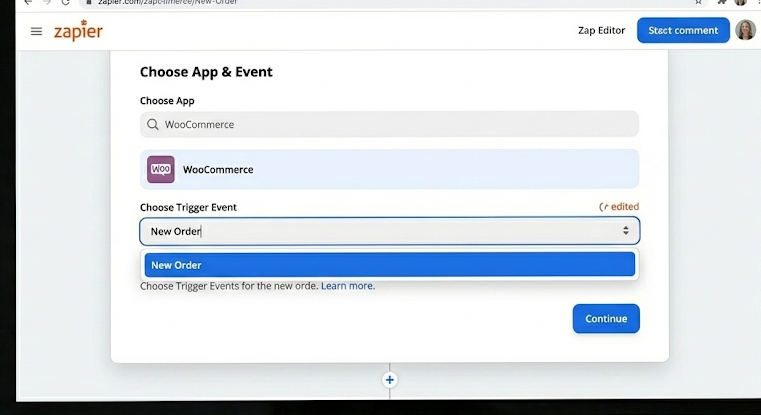Reload the page with the browser refresh icon

(66, 3)
